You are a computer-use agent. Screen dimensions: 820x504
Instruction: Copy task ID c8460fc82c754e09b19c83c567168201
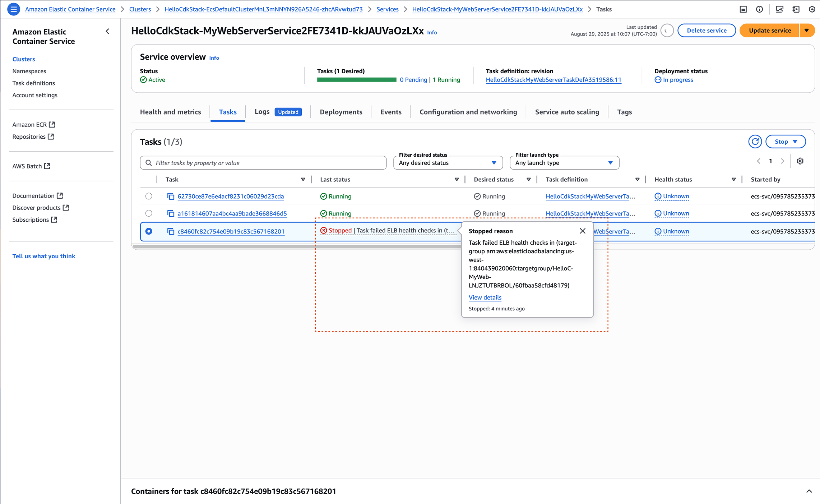point(171,232)
